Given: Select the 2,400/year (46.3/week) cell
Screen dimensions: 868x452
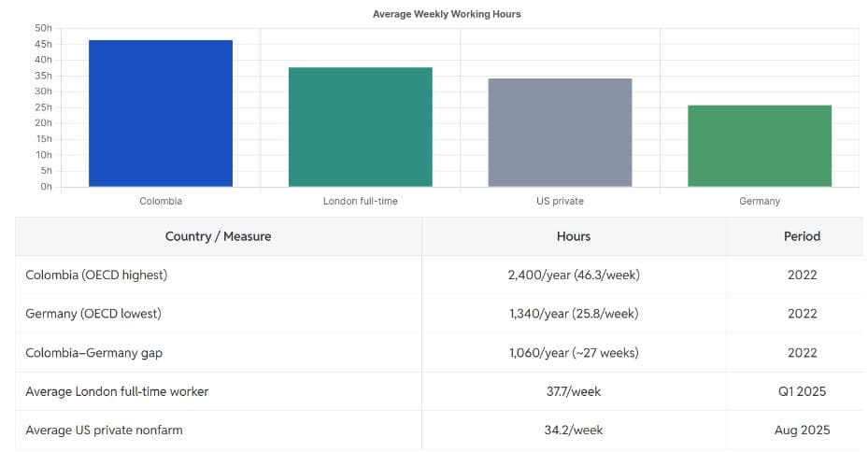Looking at the screenshot, I should point(574,275).
